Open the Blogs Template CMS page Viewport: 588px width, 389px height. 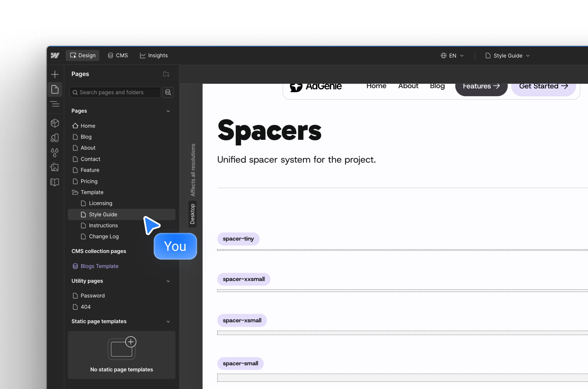click(x=99, y=266)
